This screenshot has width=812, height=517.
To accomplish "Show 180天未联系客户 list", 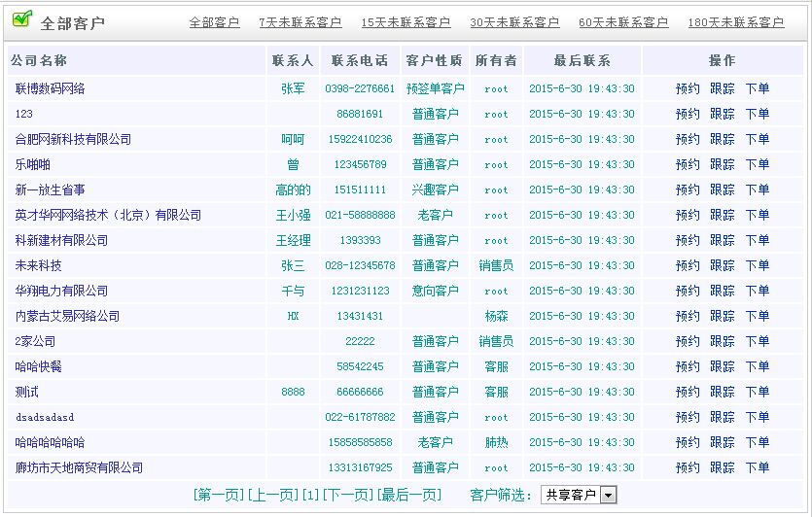I will coord(736,22).
